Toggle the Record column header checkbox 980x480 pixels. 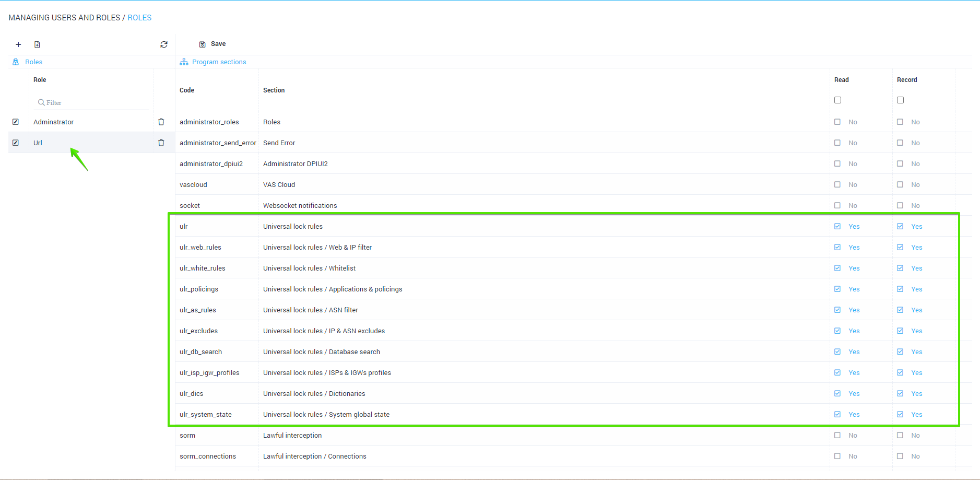(x=900, y=100)
